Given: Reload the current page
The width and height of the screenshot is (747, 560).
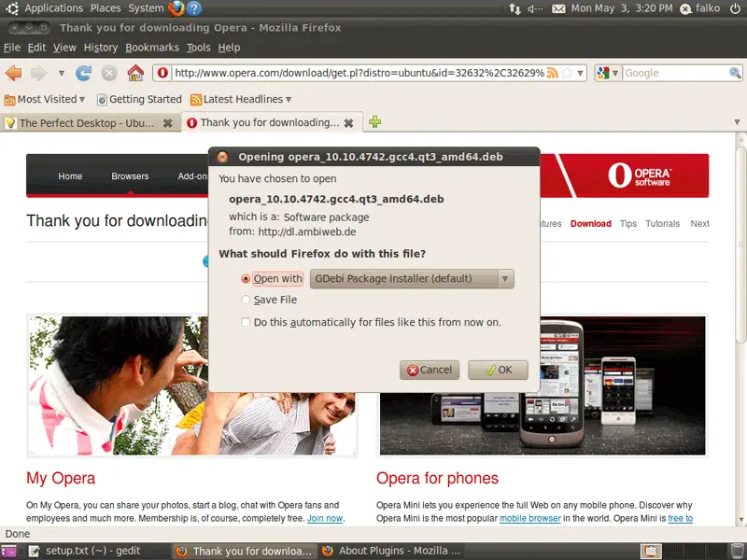Looking at the screenshot, I should (x=83, y=73).
